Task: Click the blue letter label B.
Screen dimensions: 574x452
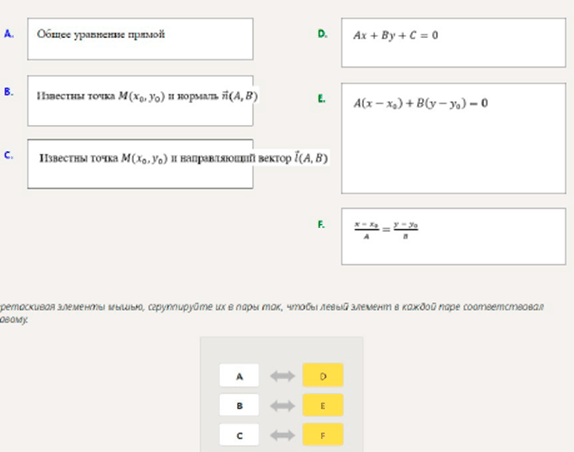Action: 8,91
